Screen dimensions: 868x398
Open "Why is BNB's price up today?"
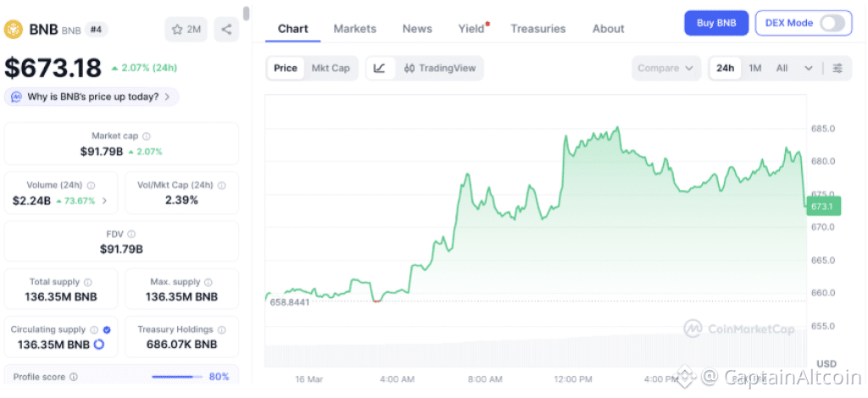pos(92,97)
